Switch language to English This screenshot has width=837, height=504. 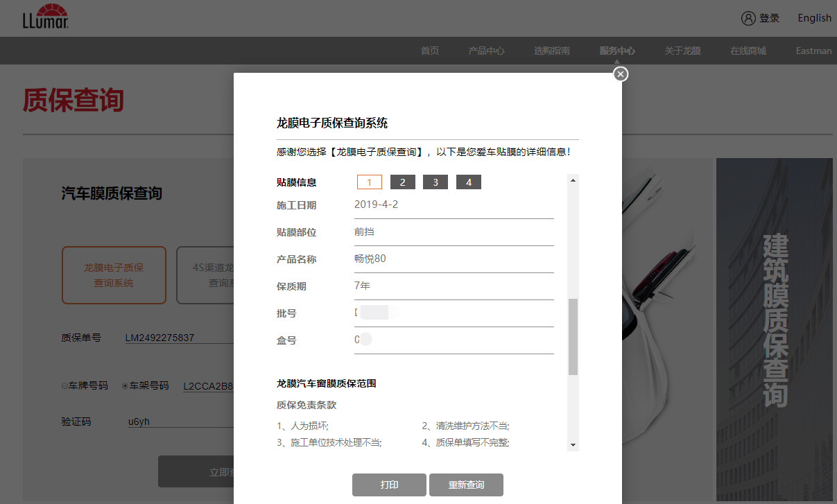814,18
